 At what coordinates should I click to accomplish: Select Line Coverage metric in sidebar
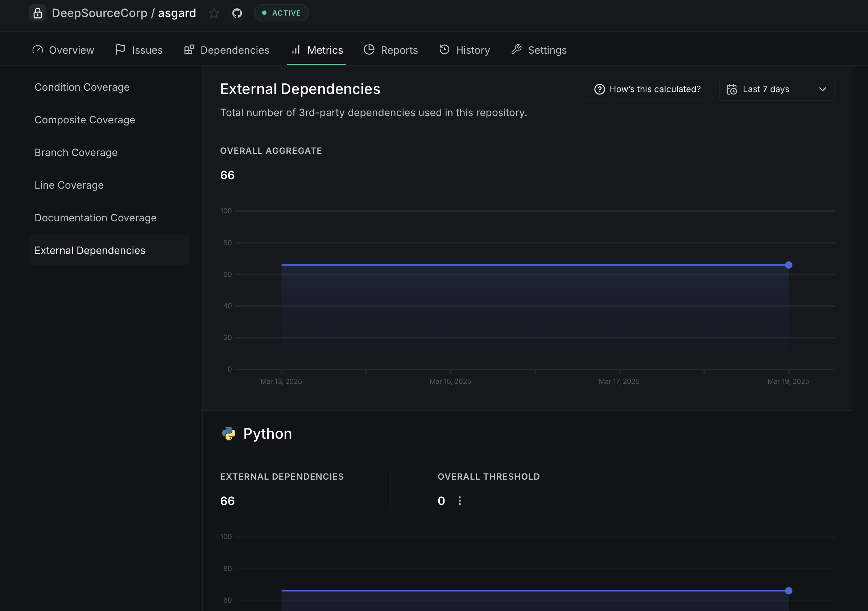tap(69, 185)
